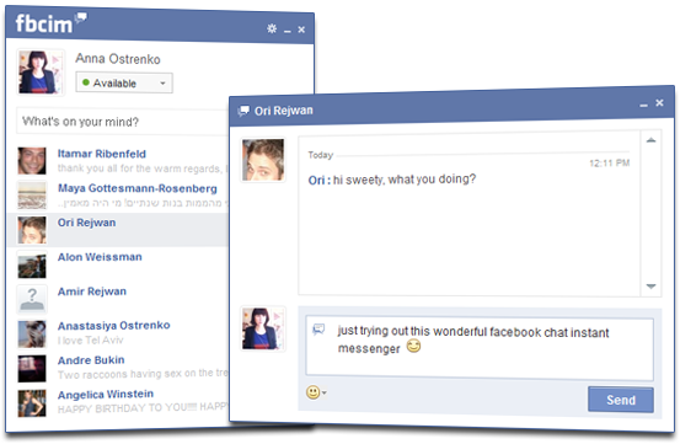Click Andre Bukin's avatar thumbnail
This screenshot has width=680, height=444.
coord(32,368)
